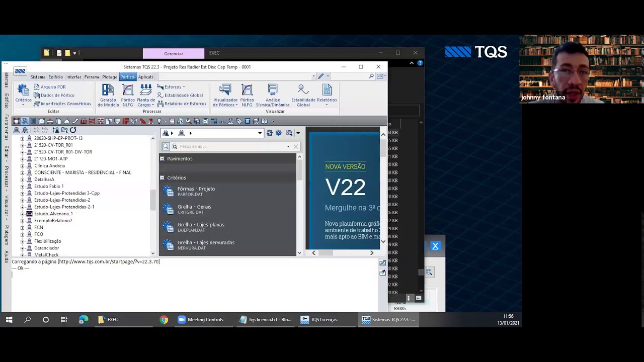Click the sync icon beside the path box

270,133
